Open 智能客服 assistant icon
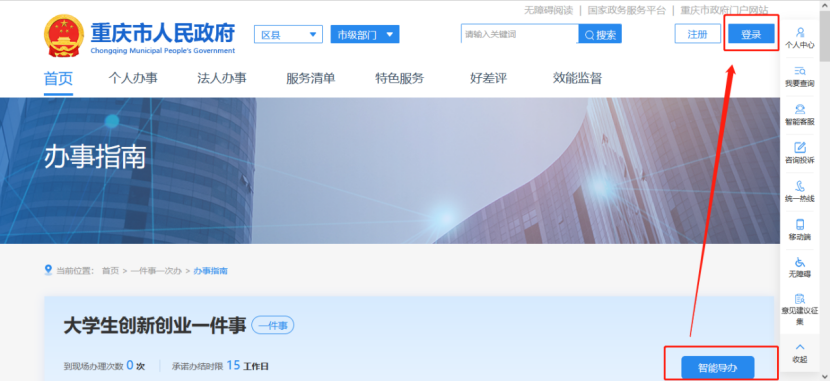This screenshot has width=831, height=381. tap(800, 109)
